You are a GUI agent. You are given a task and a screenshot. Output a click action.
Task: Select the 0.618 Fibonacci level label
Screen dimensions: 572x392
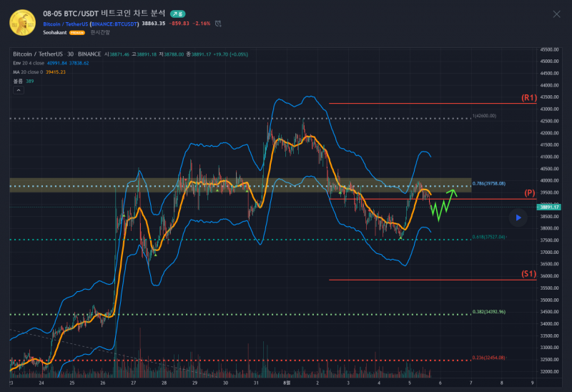point(489,237)
